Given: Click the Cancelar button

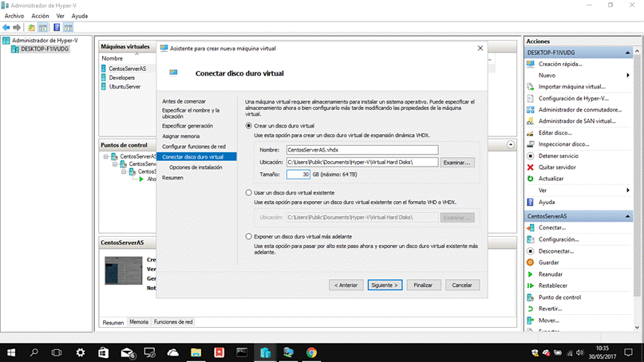Looking at the screenshot, I should point(462,285).
